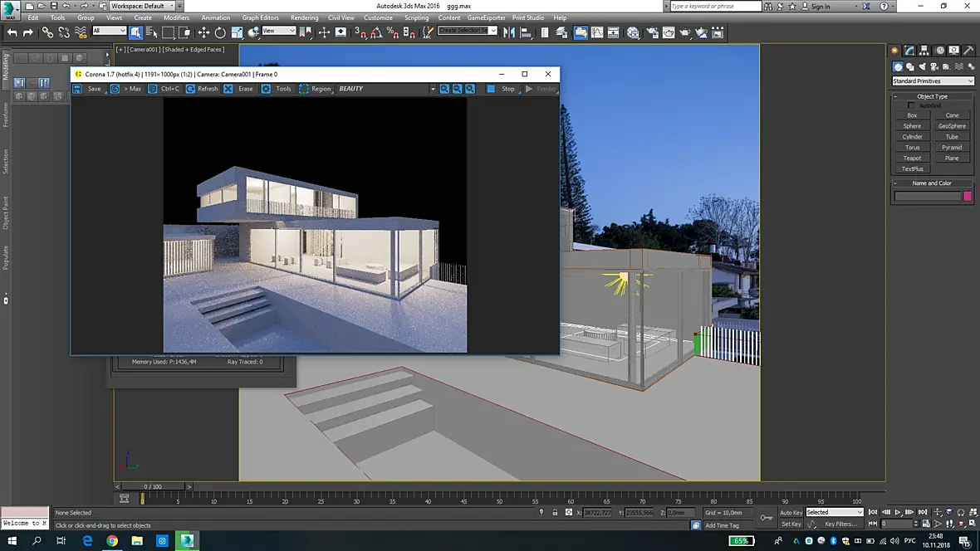The height and width of the screenshot is (551, 980).
Task: Toggle Angle Snap
Action: click(x=376, y=32)
